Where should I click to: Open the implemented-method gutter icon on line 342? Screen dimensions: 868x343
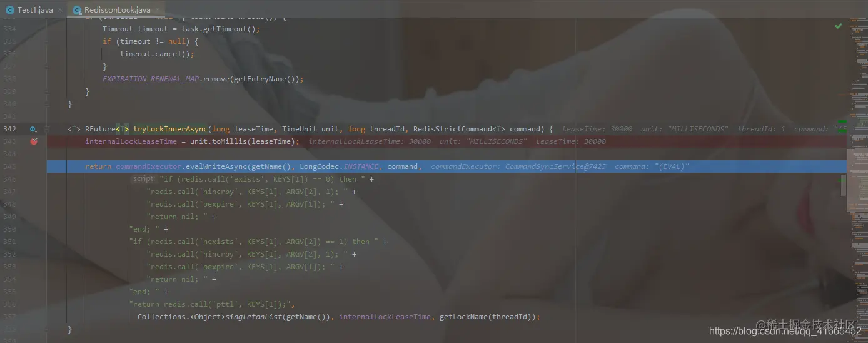pos(34,129)
